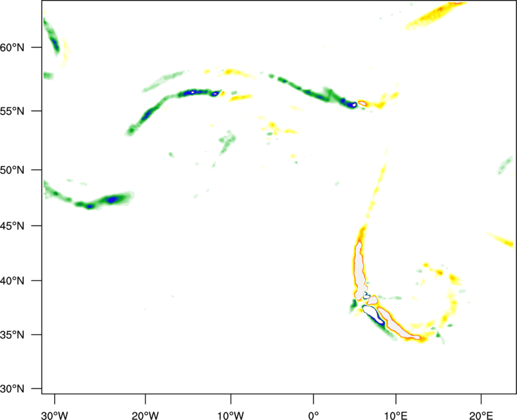Click the 10°E longitude label

396,415
